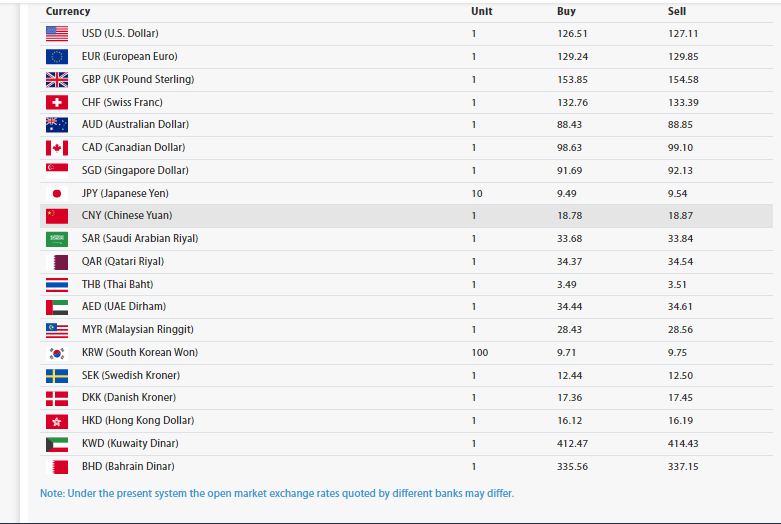781x524 pixels.
Task: Click the South Korean flag icon
Action: (x=56, y=353)
